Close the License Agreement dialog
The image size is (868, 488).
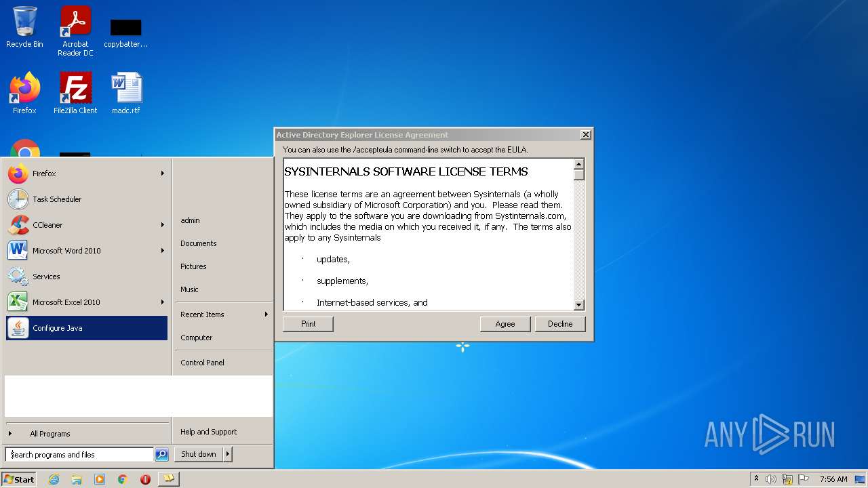pyautogui.click(x=586, y=135)
